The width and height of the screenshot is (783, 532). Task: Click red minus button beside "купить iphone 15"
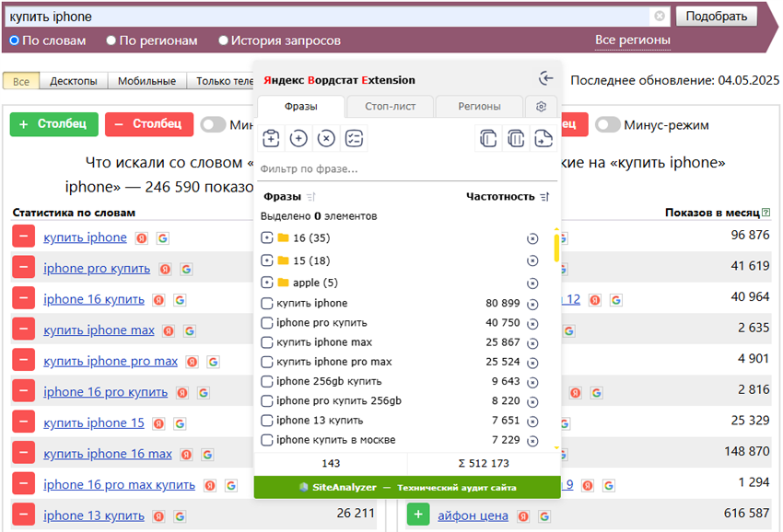point(23,422)
